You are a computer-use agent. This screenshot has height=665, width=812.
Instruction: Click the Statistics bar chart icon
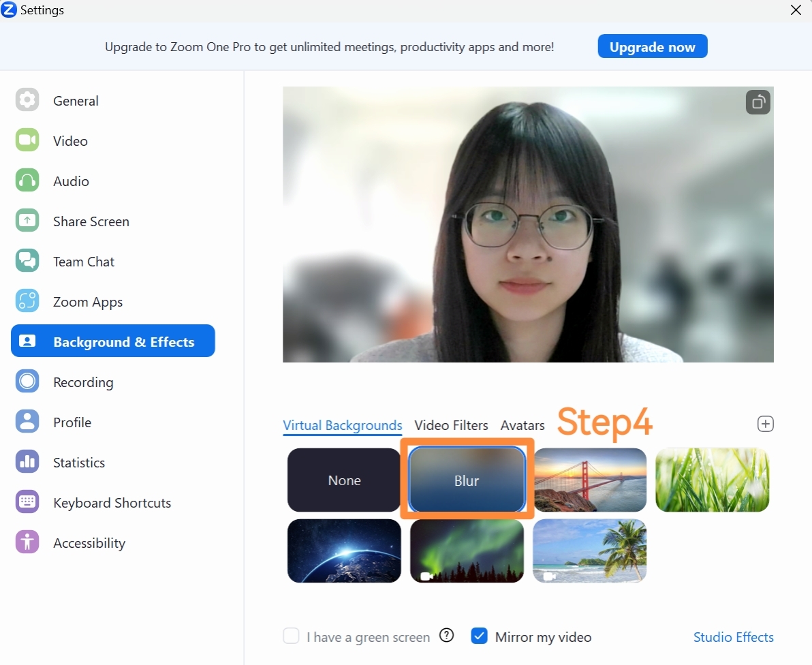coord(27,461)
